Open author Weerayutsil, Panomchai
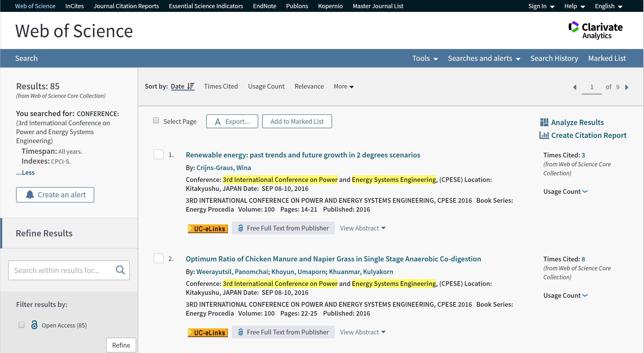 [232, 272]
